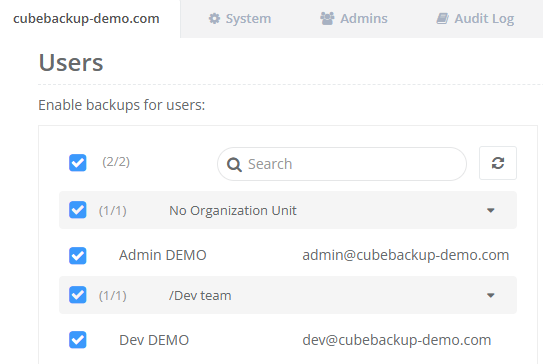Switch to the Admins tab

coord(354,19)
